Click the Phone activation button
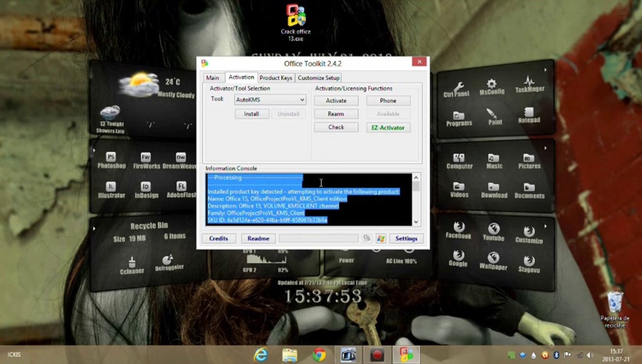The image size is (642, 364). click(388, 101)
